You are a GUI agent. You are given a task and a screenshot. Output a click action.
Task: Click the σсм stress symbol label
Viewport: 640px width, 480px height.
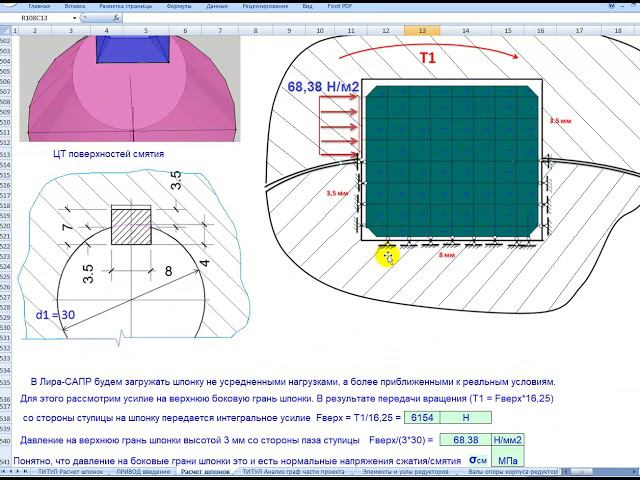tap(478, 460)
